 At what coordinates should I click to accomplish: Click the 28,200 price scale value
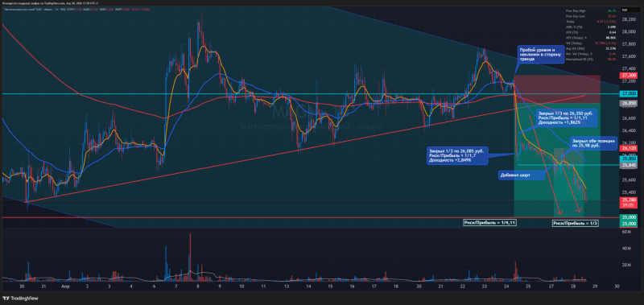(630, 19)
